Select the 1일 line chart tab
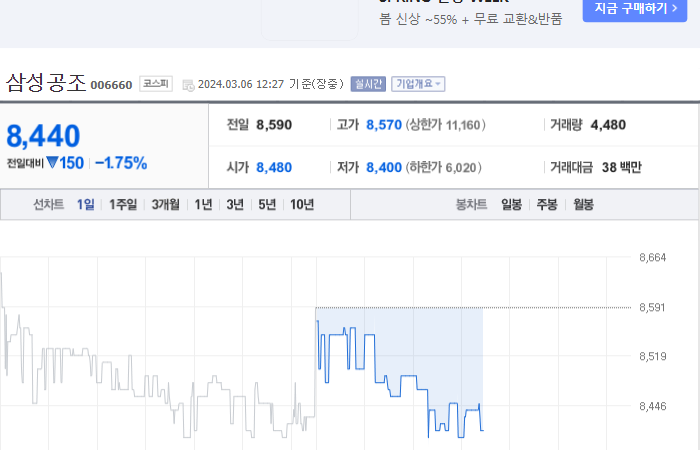This screenshot has height=450, width=700. [x=86, y=204]
